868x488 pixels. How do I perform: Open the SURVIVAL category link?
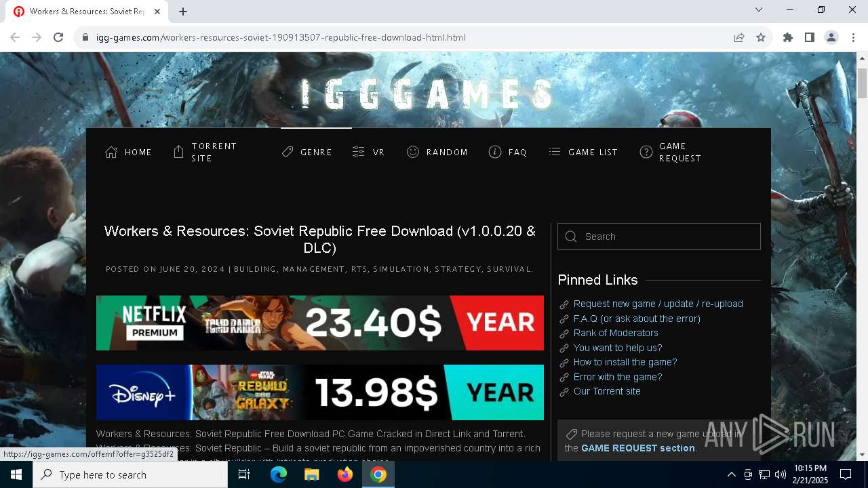tap(509, 269)
